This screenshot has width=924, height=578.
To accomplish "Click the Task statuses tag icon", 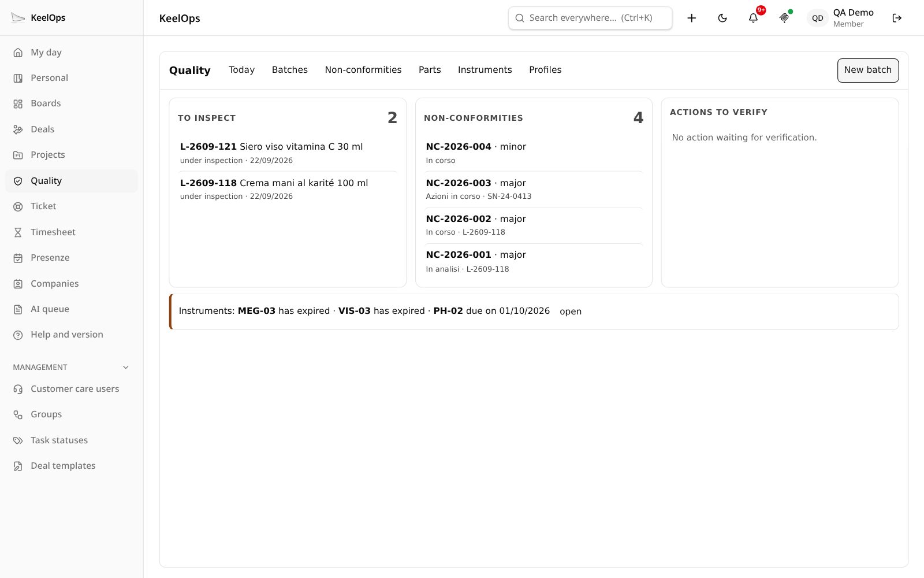I will [18, 440].
